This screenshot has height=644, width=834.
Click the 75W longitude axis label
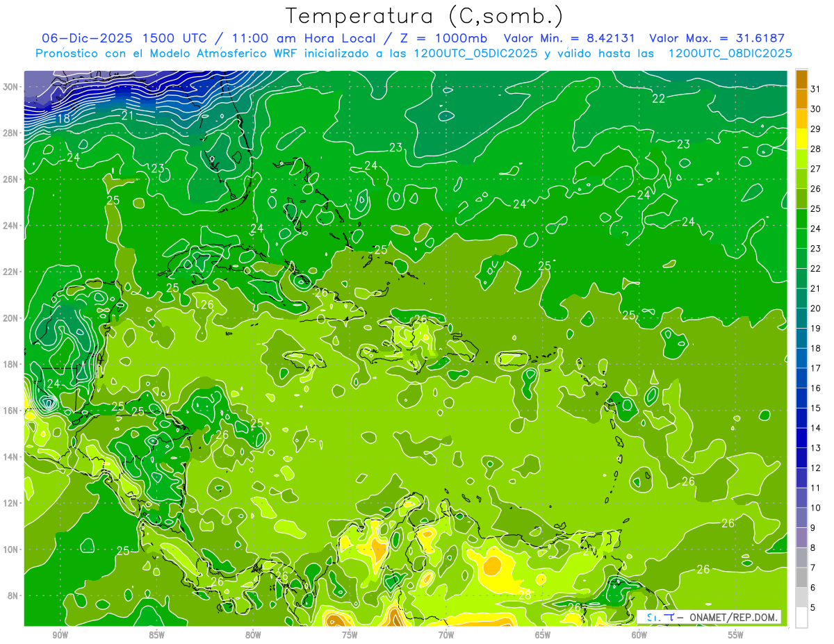tap(350, 635)
